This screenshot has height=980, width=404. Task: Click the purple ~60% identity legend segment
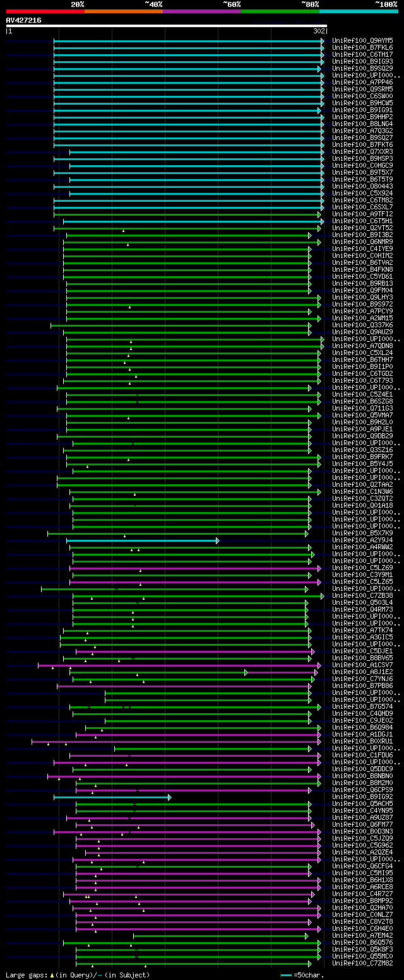click(202, 11)
